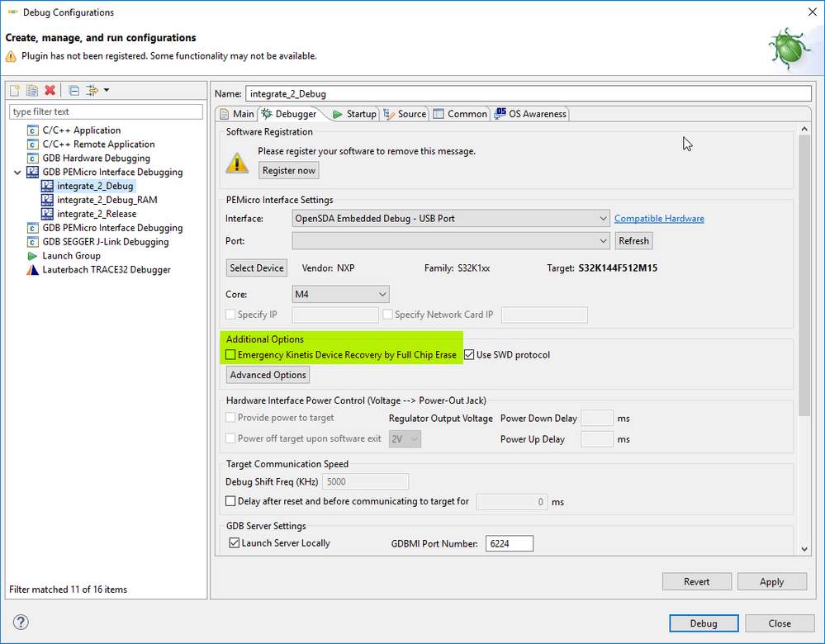
Task: Click the Duplicate launch configuration icon
Action: pyautogui.click(x=32, y=91)
